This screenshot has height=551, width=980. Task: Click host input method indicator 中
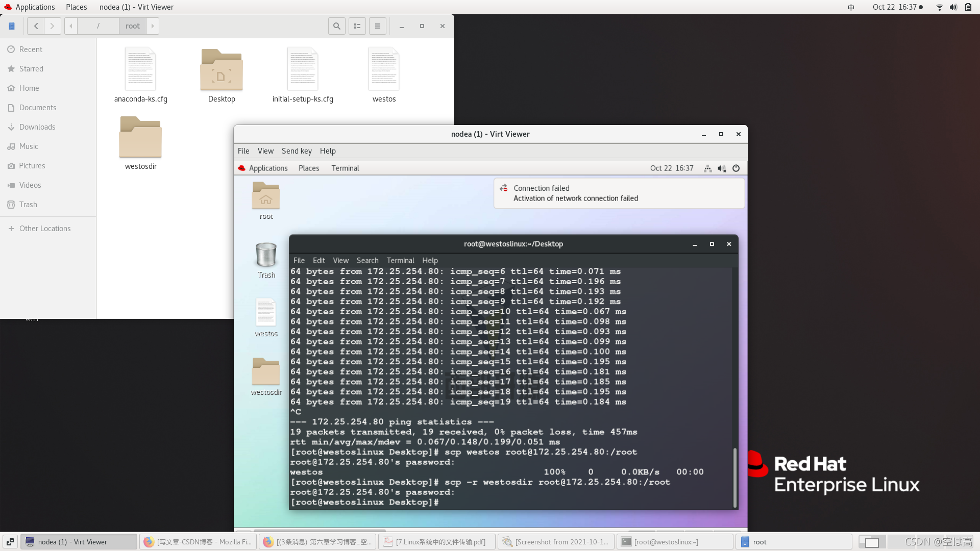point(851,7)
